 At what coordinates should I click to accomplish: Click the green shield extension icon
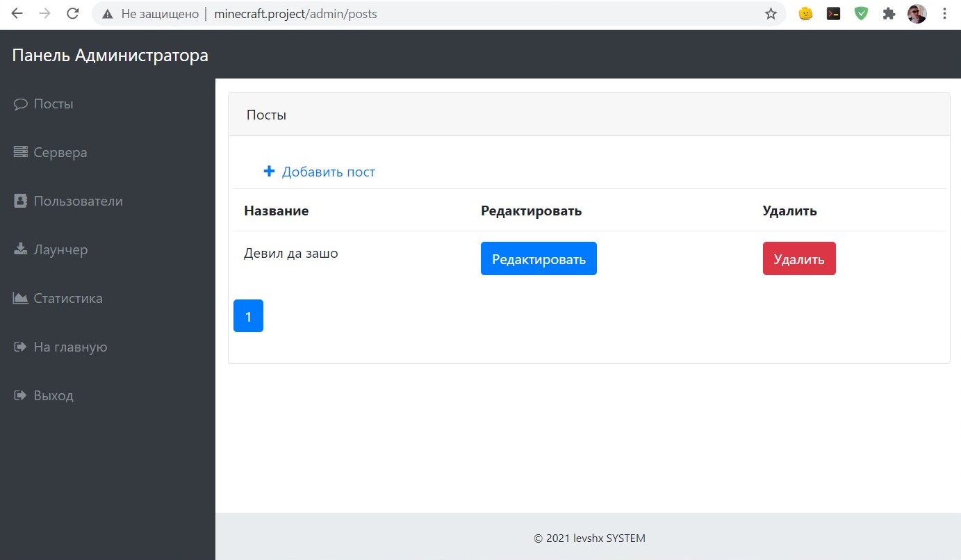point(862,13)
